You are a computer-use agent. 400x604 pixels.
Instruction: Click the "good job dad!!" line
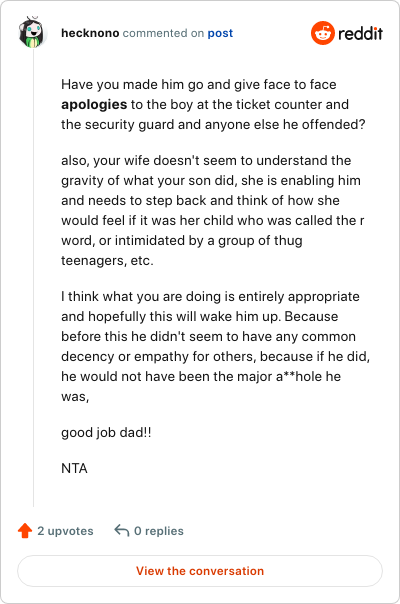pyautogui.click(x=106, y=433)
